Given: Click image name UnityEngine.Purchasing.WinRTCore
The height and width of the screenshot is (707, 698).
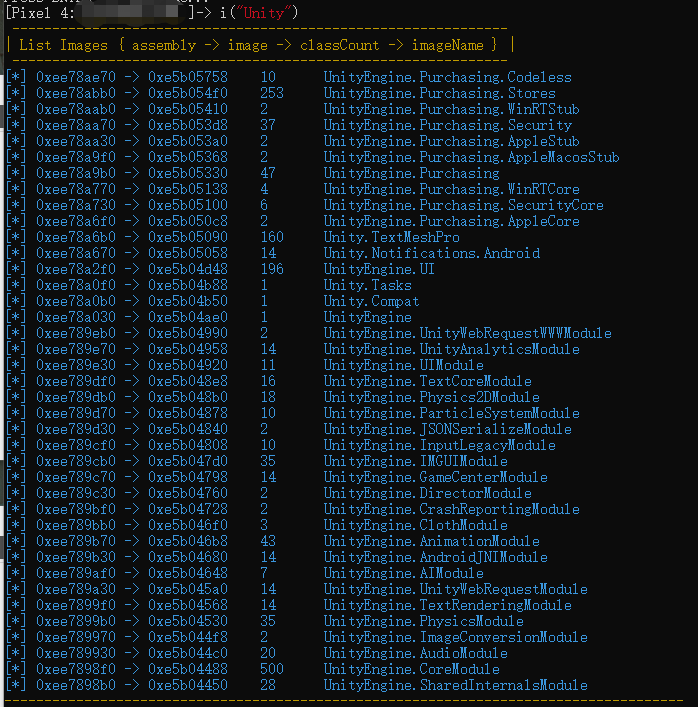Looking at the screenshot, I should 451,189.
